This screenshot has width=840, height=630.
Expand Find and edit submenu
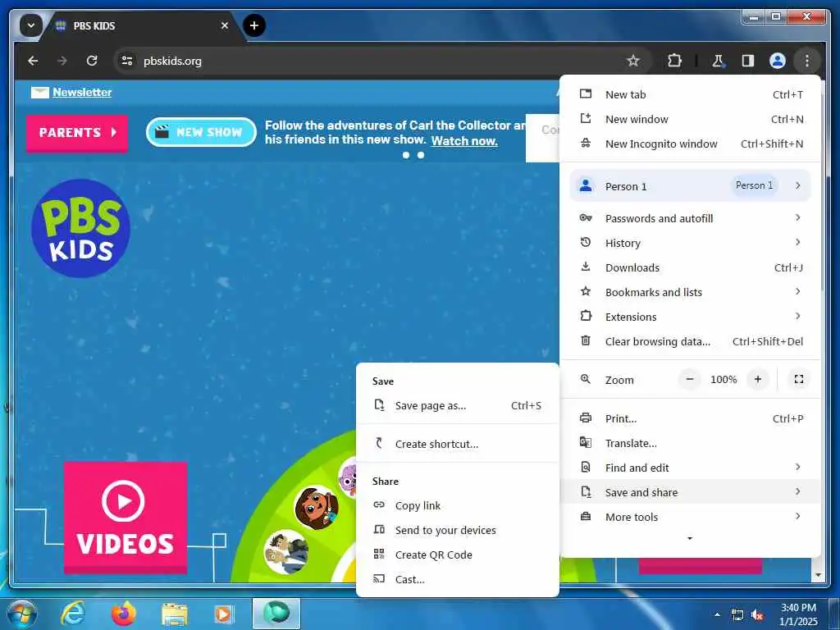point(690,468)
